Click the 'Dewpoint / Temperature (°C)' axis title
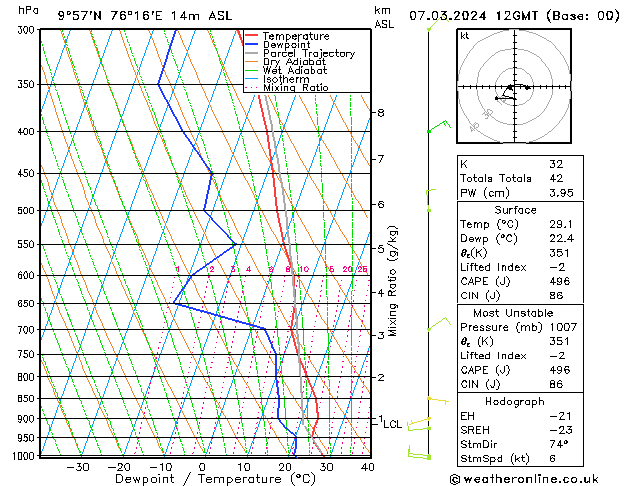The height and width of the screenshot is (486, 629). pos(215,479)
